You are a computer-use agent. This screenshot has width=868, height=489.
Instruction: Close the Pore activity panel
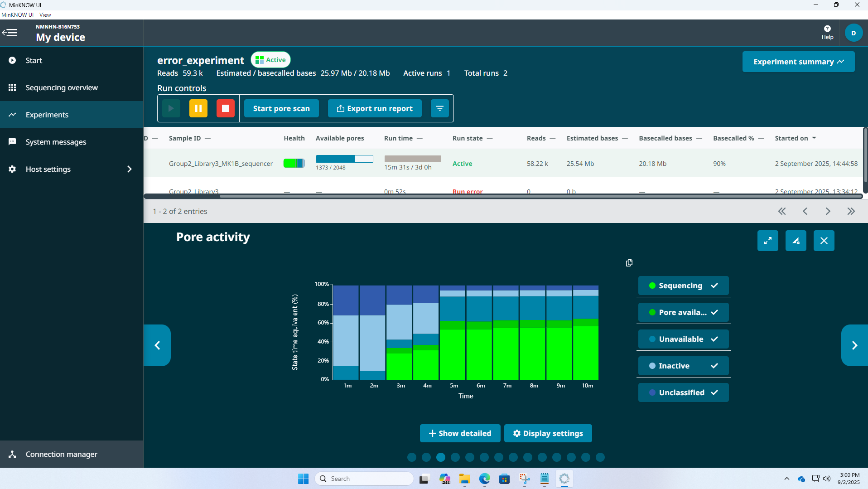[x=824, y=241]
